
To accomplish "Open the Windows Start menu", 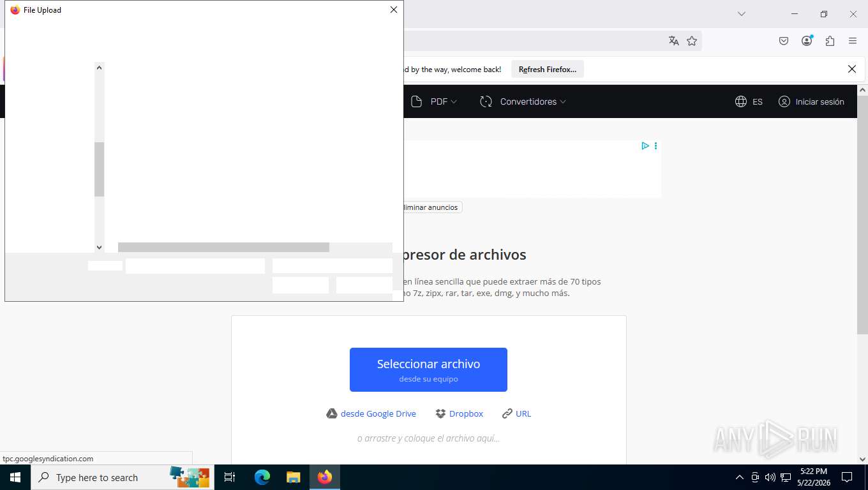I will [15, 477].
